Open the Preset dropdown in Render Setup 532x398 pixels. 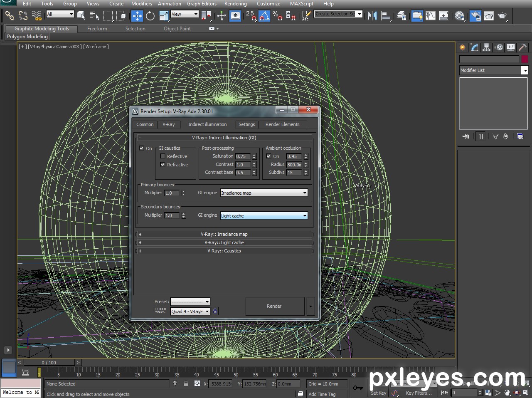(190, 302)
